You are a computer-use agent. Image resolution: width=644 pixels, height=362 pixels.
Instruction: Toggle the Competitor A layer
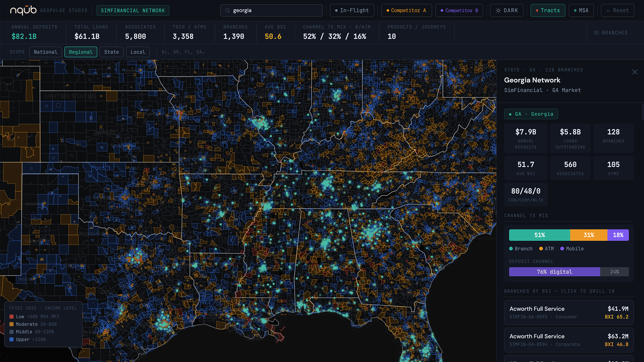point(406,10)
